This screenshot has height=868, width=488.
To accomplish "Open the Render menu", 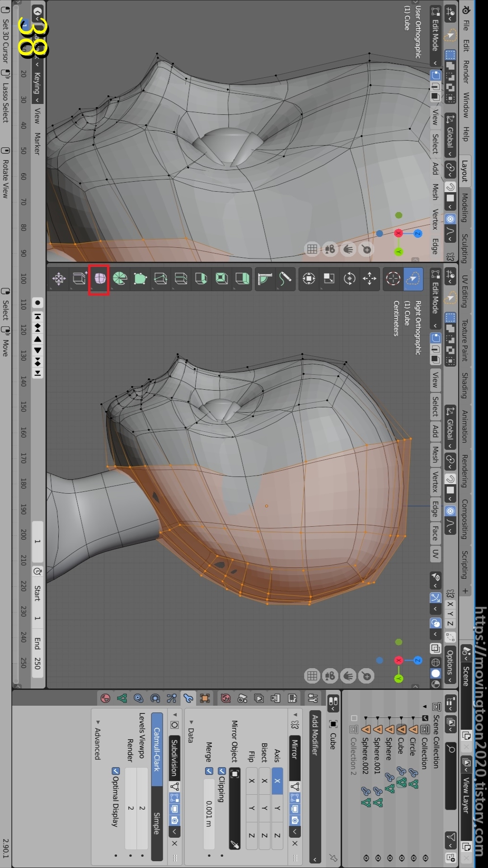I will tap(466, 72).
